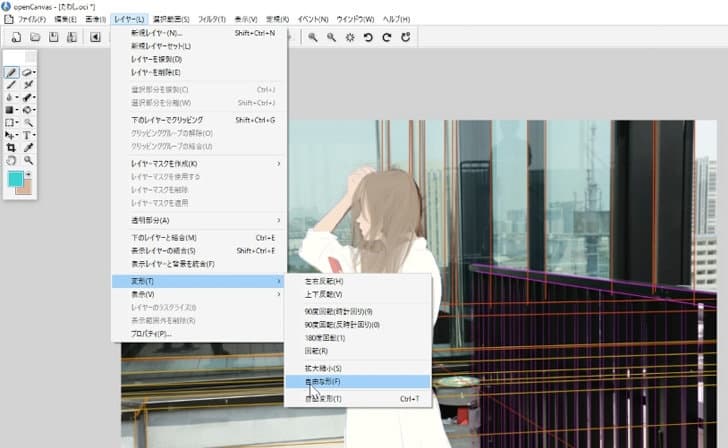Choose 新規レイヤーセット(L) menu entry

(198, 46)
